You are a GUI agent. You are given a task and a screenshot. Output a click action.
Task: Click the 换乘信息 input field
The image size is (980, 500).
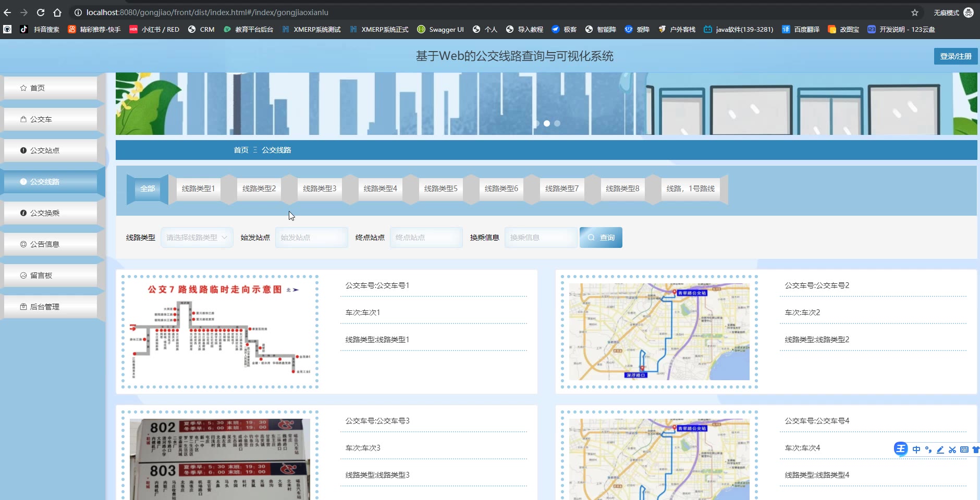[541, 238]
